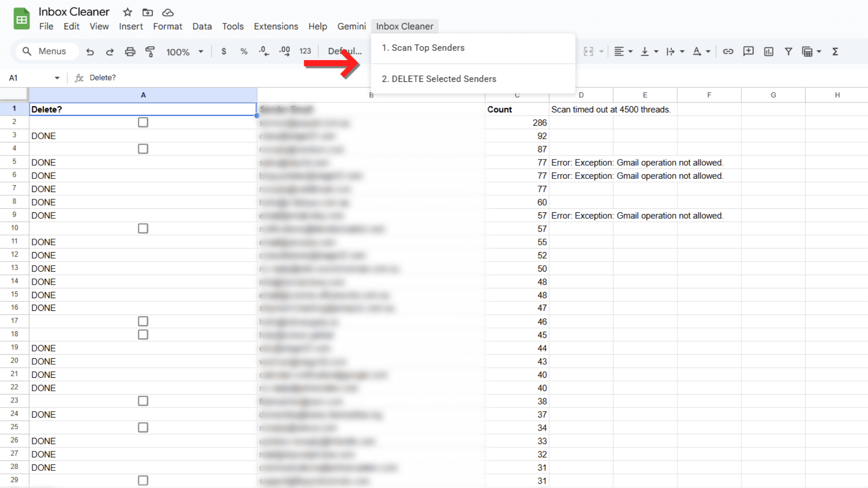
Task: Click the insert chart icon
Action: [769, 52]
